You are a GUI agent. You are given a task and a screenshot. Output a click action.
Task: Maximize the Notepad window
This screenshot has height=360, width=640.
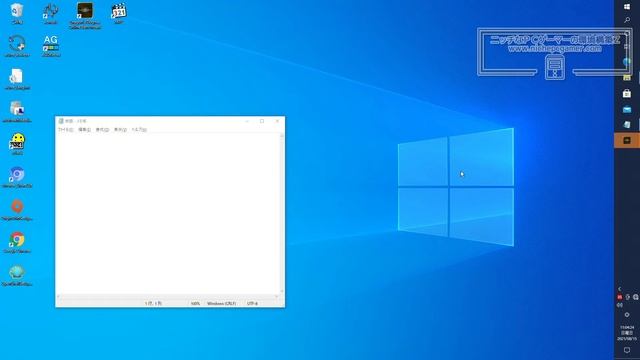click(262, 121)
